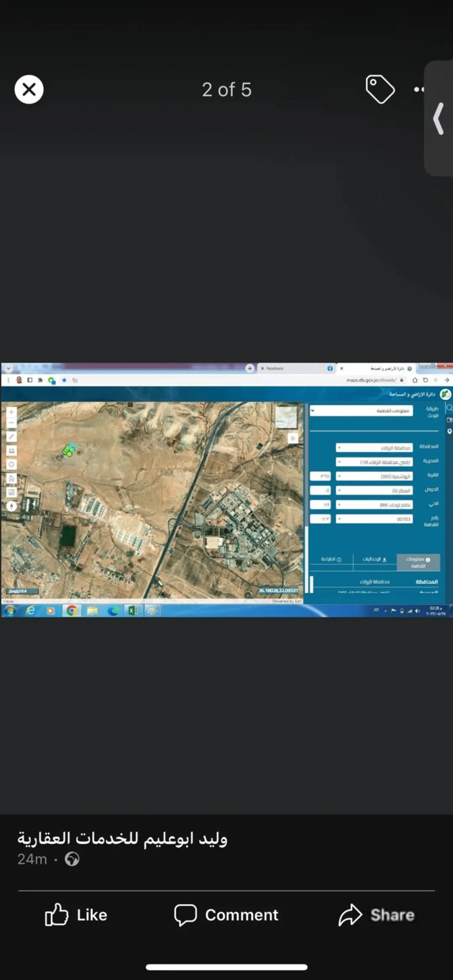Click the results panel vertical scrollbar
Viewport: 453px width, 980px height.
point(312,584)
